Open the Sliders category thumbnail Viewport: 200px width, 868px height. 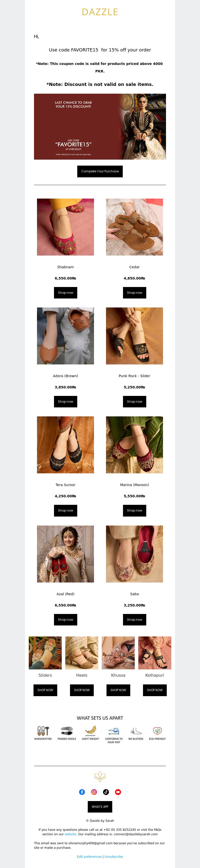pyautogui.click(x=45, y=652)
